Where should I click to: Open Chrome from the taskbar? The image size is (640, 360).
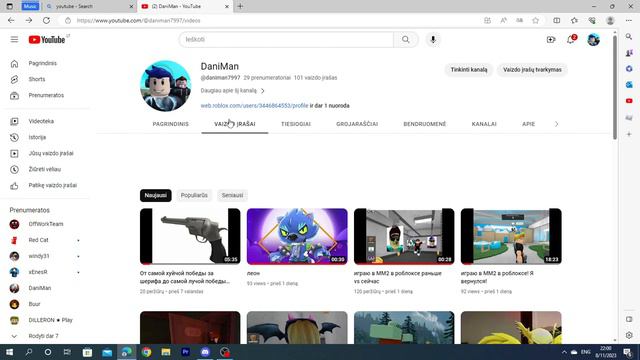coord(146,352)
